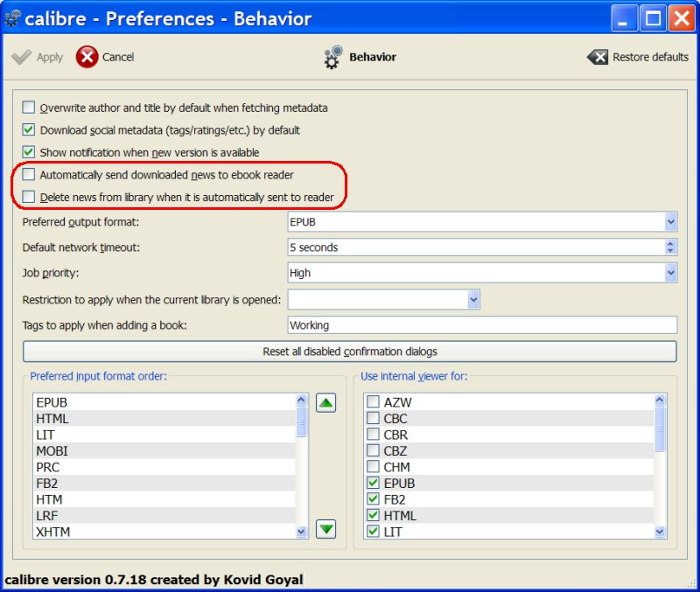Open the Job priority dropdown
Screen dimensions: 700x592
[670, 273]
